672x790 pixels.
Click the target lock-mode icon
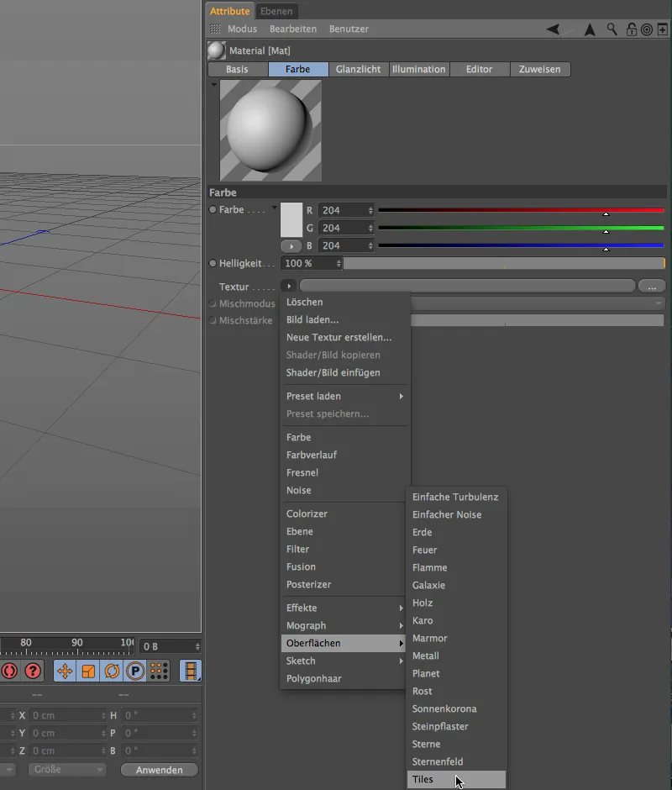tap(647, 29)
